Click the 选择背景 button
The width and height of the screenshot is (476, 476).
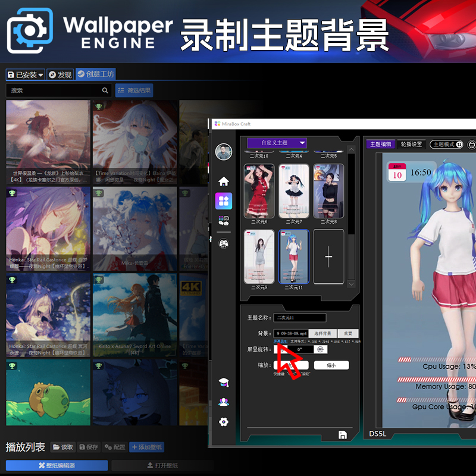click(322, 334)
